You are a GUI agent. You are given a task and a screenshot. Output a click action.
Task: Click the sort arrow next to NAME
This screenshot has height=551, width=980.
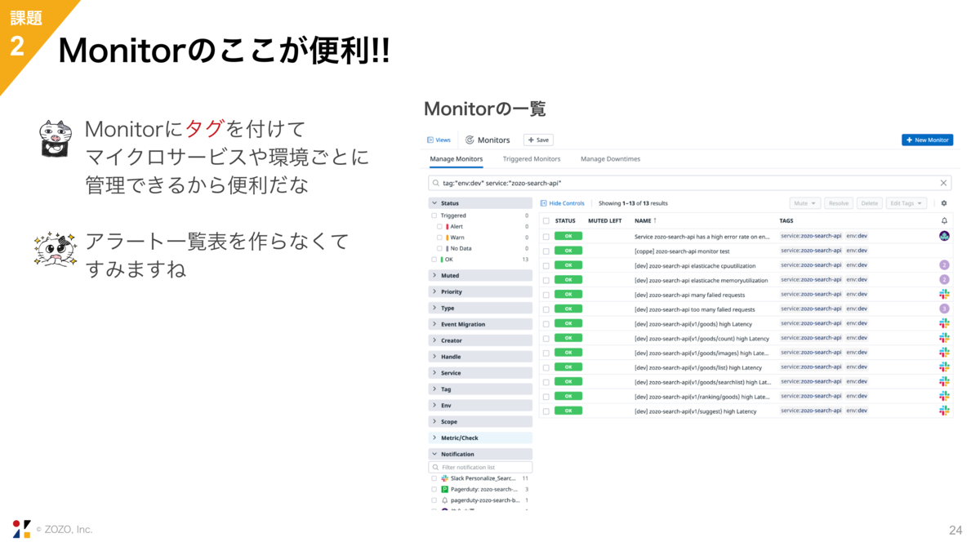coord(655,221)
